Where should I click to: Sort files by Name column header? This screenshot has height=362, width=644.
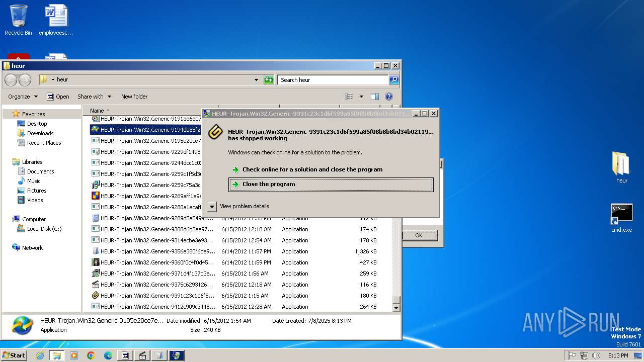point(97,111)
